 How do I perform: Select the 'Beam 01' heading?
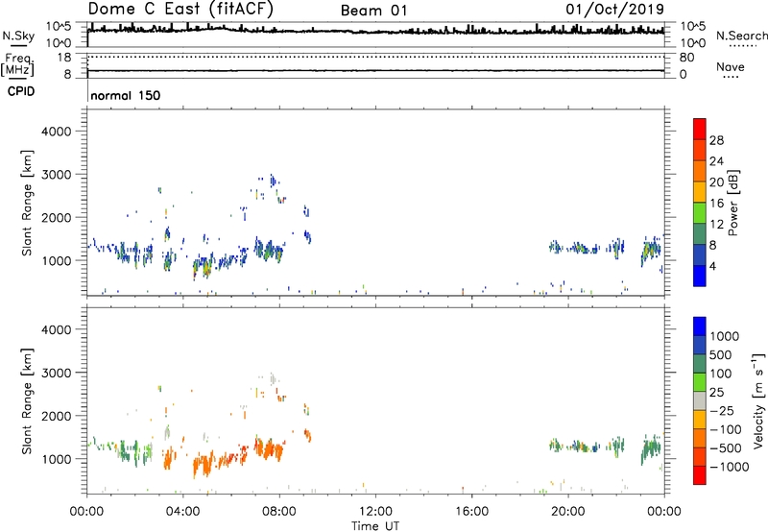pos(373,11)
